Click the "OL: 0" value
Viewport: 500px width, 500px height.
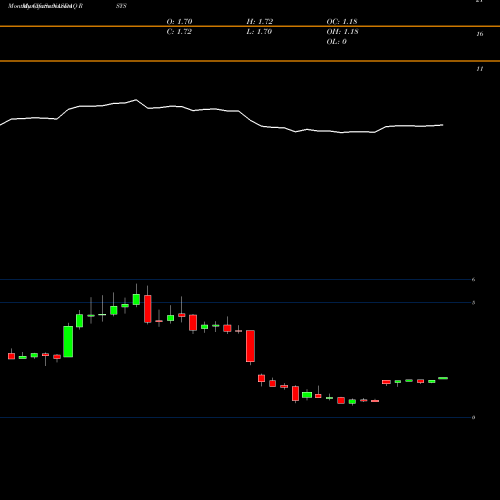click(336, 42)
